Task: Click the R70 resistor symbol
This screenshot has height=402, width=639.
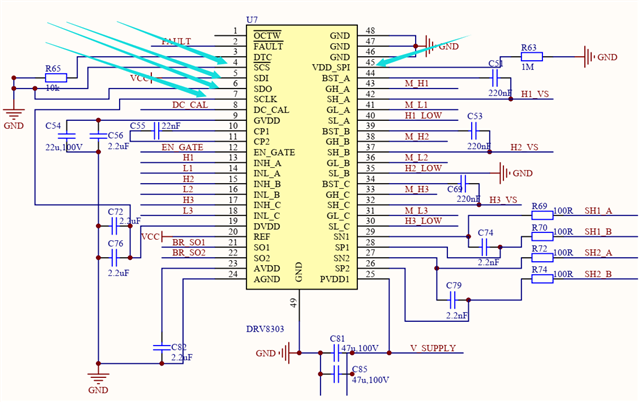Action: tap(542, 236)
